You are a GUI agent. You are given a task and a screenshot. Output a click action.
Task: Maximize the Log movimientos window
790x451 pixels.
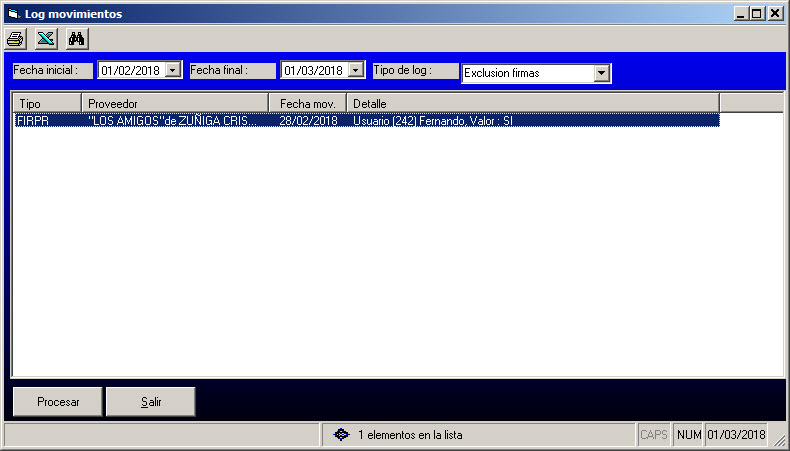point(757,13)
